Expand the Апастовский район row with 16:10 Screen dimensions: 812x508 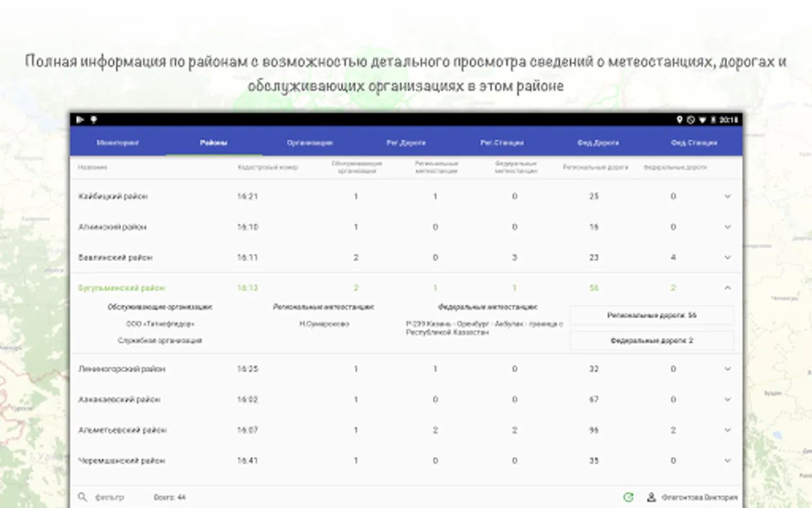coord(727,227)
